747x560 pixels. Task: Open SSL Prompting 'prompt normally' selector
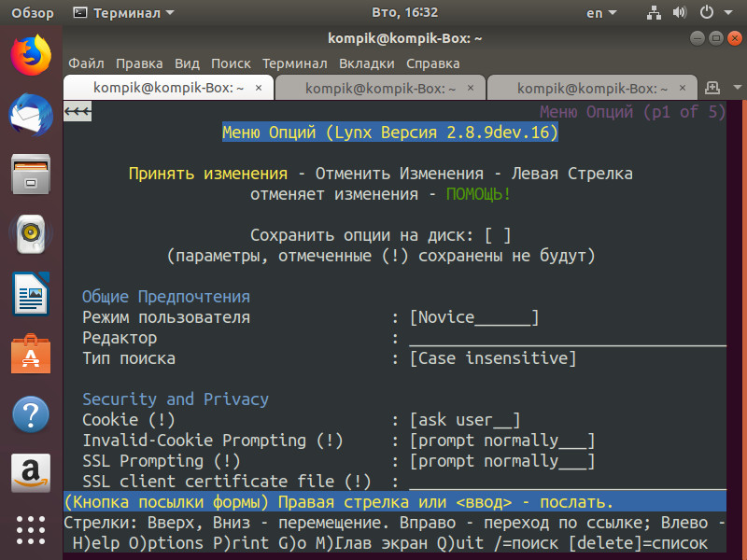point(502,461)
